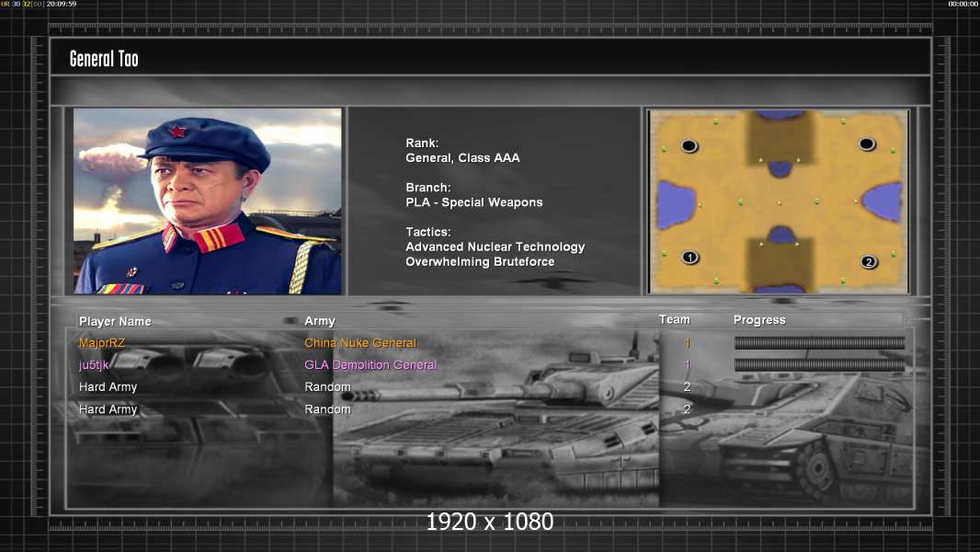
Task: Click the team number in the ju5tjk row
Action: 687,365
